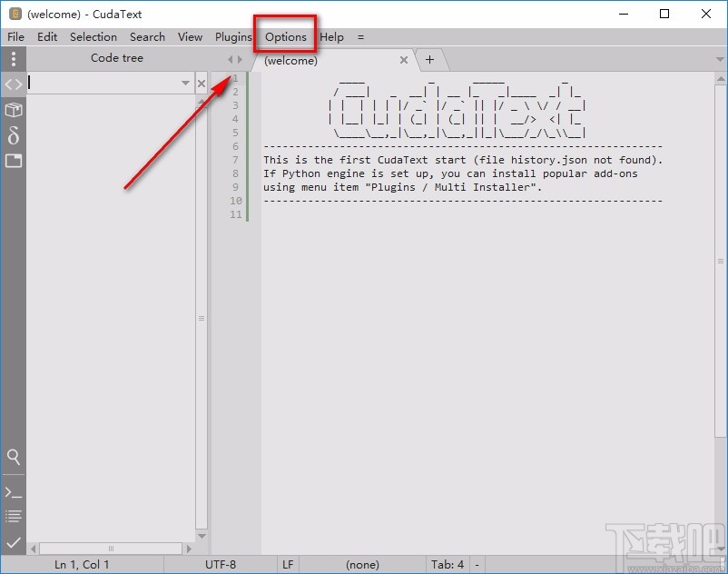Minimize the CudaText window
728x574 pixels.
click(x=624, y=14)
